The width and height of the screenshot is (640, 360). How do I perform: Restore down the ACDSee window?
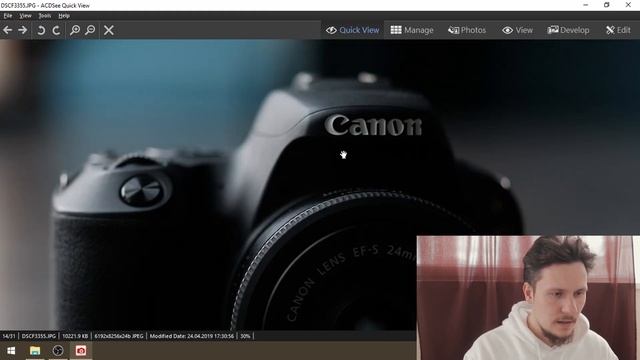[x=607, y=5]
